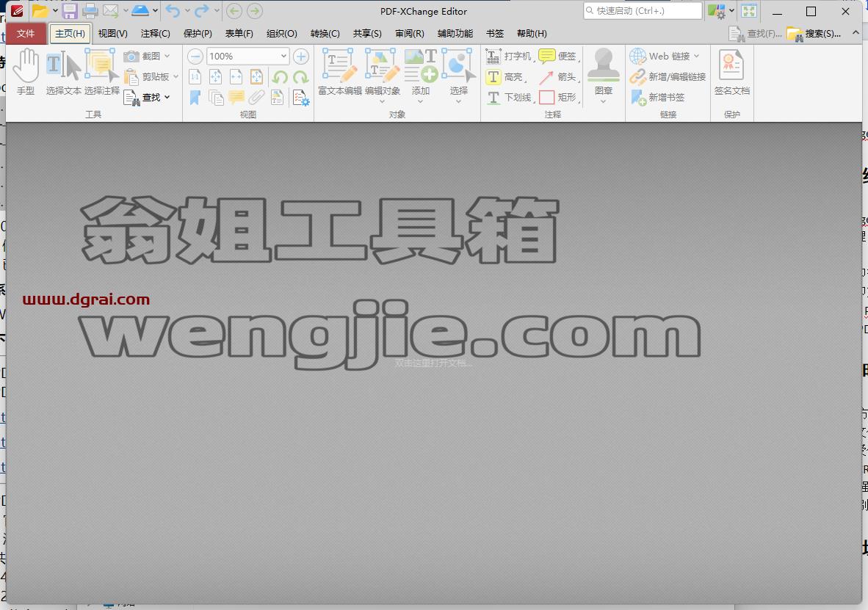Screen dimensions: 868x610
Task: Click the Arrow annotation tool (箭头)
Action: click(x=558, y=77)
